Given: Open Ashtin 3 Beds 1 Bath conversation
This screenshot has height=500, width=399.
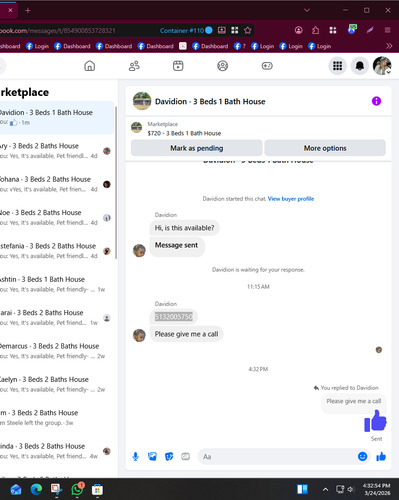Looking at the screenshot, I should point(56,284).
